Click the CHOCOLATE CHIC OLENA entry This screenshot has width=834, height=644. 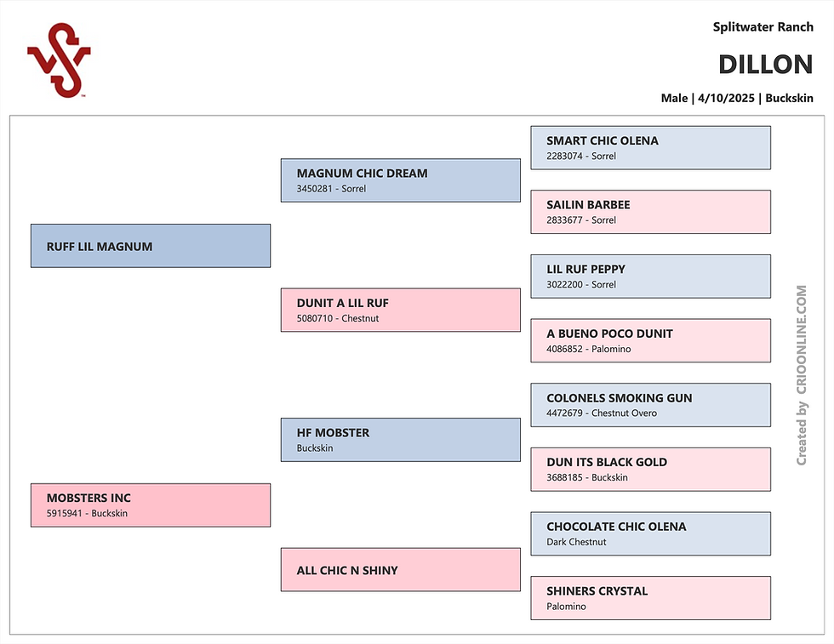(650, 534)
